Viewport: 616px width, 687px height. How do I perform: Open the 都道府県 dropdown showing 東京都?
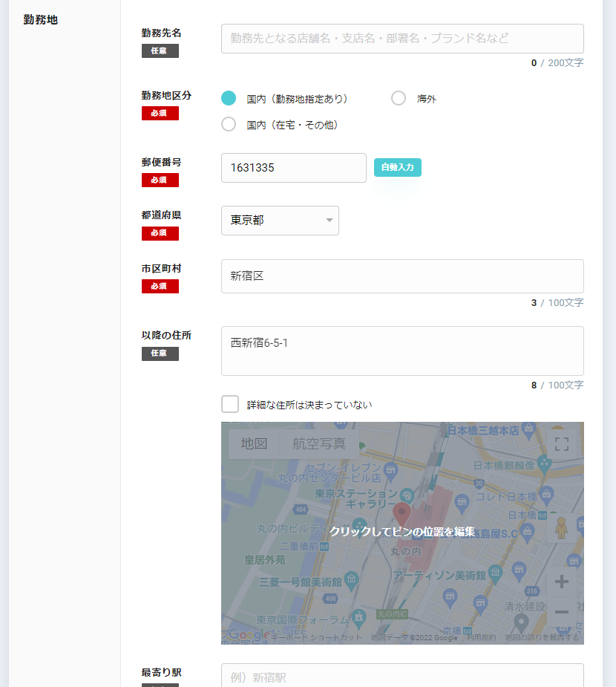click(x=281, y=221)
